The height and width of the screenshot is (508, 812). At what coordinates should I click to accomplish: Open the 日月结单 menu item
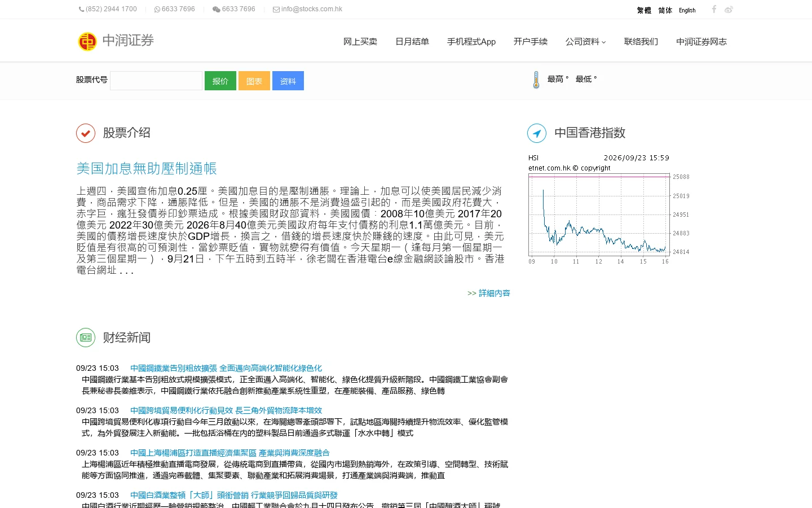click(412, 42)
